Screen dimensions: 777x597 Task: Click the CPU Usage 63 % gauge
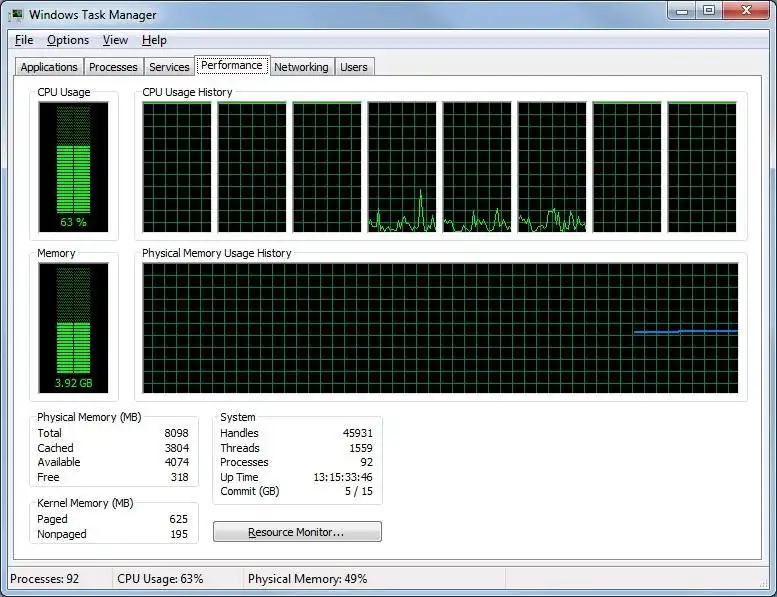tap(73, 167)
